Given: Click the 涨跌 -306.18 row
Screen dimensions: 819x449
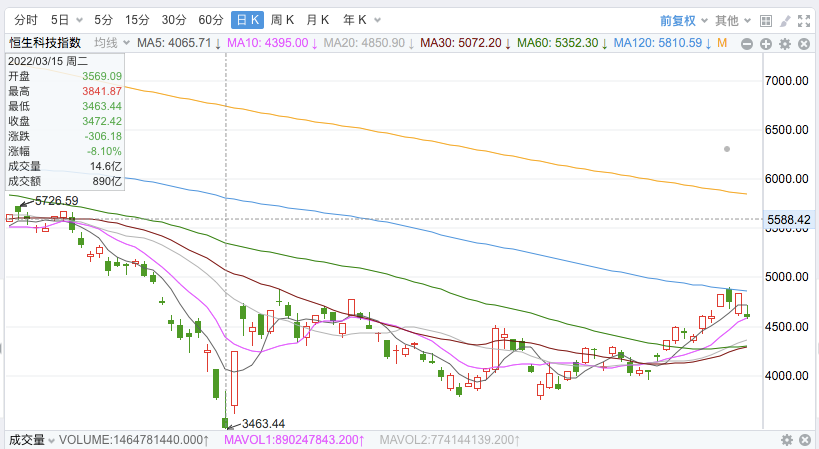Looking at the screenshot, I should 65,136.
